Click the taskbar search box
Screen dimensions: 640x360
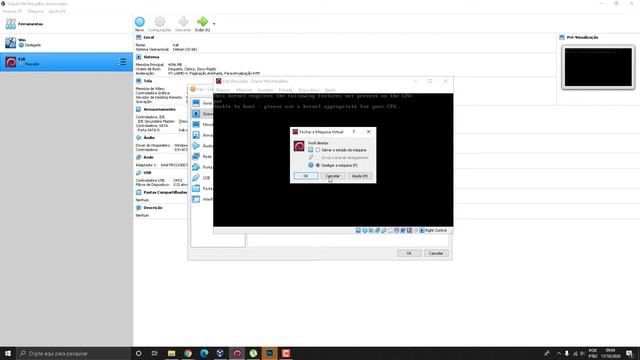73,353
